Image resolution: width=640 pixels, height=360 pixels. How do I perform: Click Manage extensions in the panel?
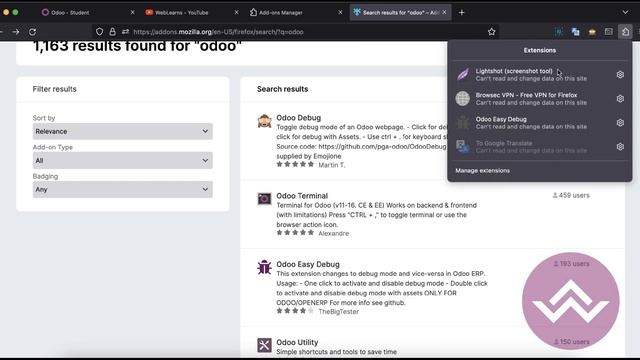[x=482, y=171]
